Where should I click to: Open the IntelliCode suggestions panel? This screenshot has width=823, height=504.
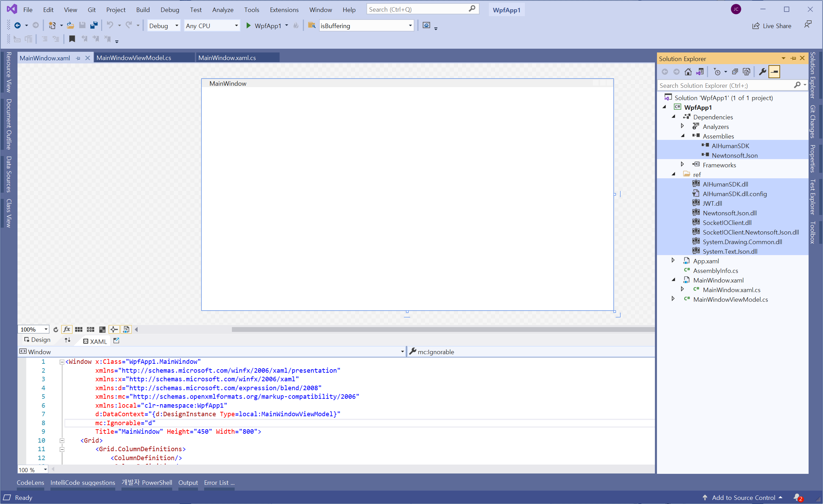tap(83, 483)
